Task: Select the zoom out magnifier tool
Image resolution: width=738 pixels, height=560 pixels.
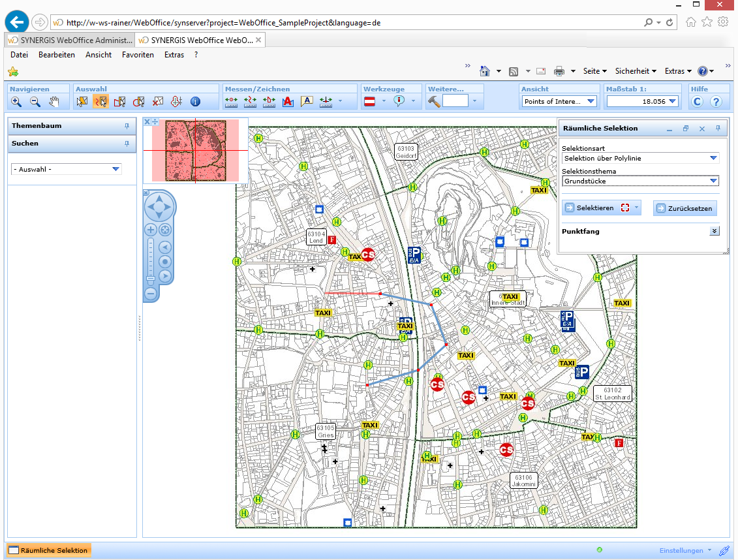Action: click(35, 102)
